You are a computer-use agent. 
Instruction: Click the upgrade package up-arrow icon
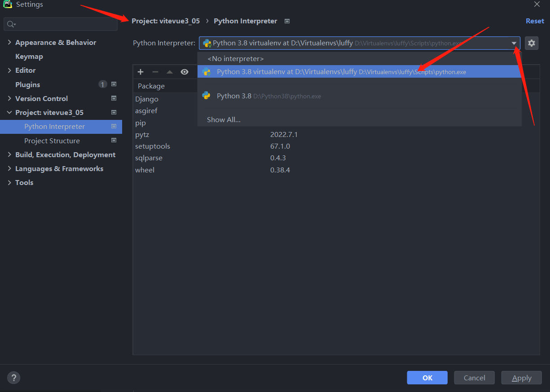click(170, 72)
